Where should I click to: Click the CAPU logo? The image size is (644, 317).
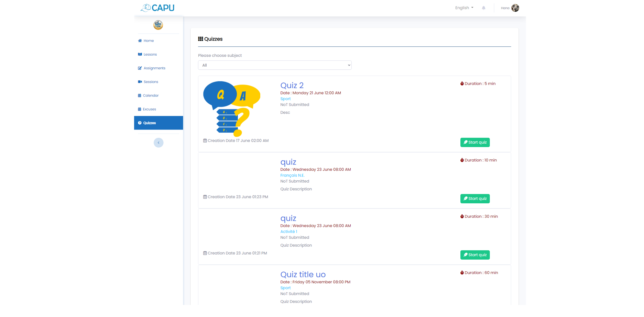pos(157,8)
